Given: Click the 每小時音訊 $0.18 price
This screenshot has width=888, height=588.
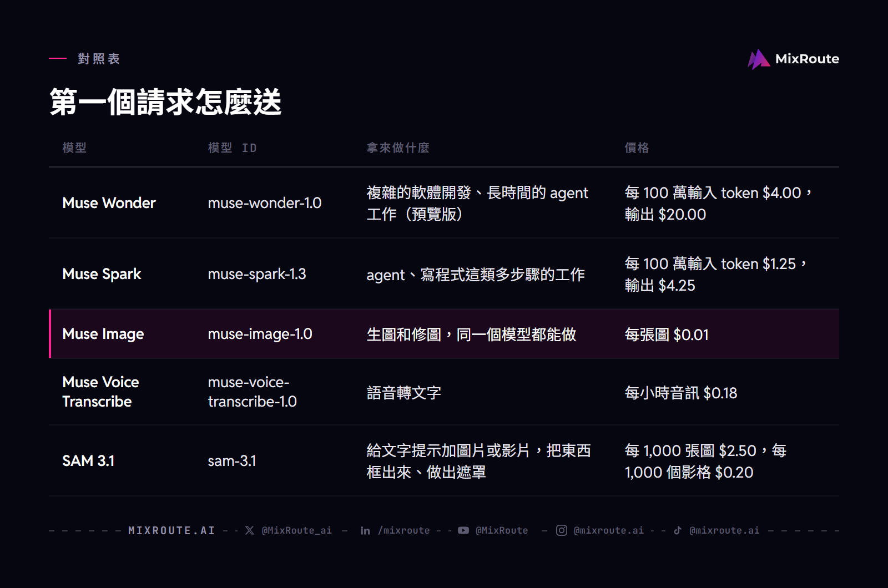Looking at the screenshot, I should click(x=681, y=393).
